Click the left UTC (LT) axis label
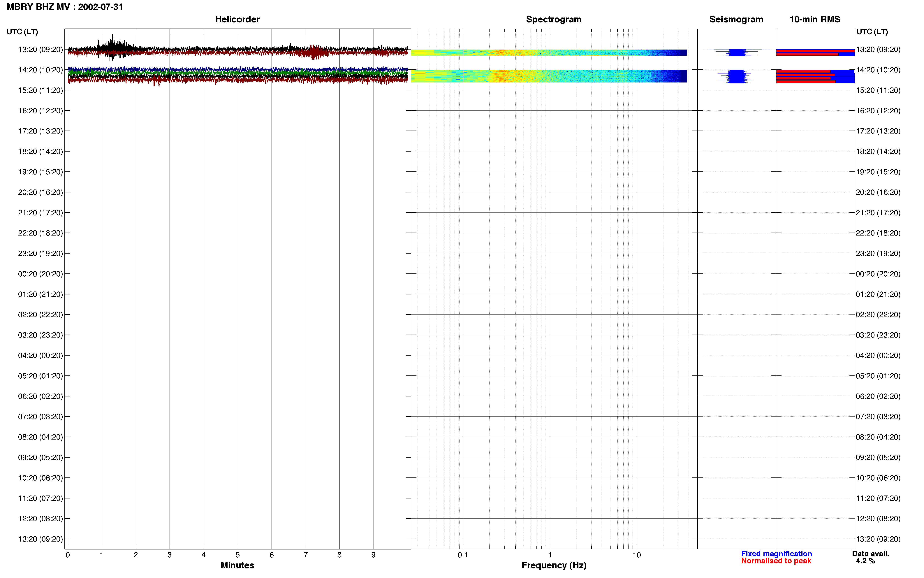Screen dimensions: 924x578 point(22,32)
